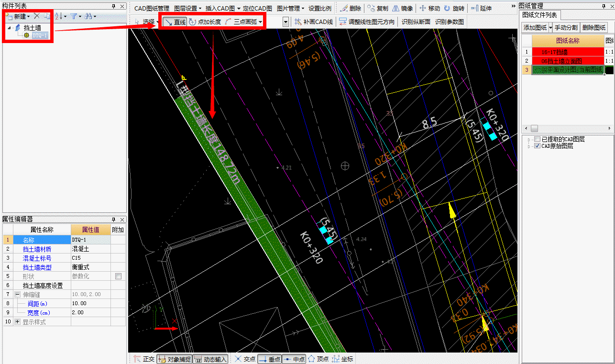Image resolution: width=615 pixels, height=364 pixels.
Task: Expand 已提取的CAD图层 tree node
Action: (529, 139)
